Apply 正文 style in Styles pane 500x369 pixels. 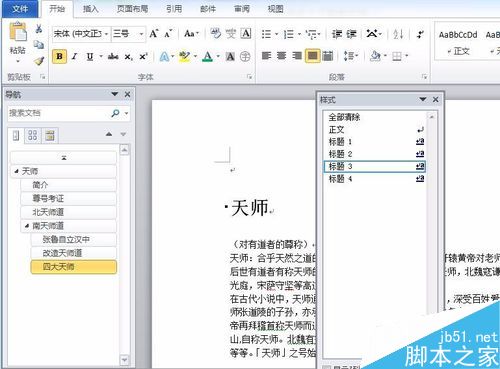click(x=375, y=129)
